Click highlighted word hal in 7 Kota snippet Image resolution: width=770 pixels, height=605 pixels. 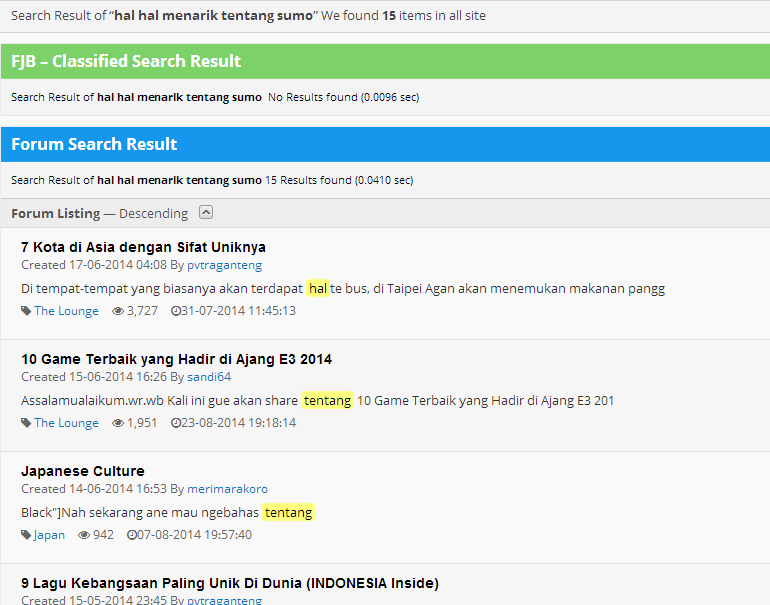click(318, 288)
